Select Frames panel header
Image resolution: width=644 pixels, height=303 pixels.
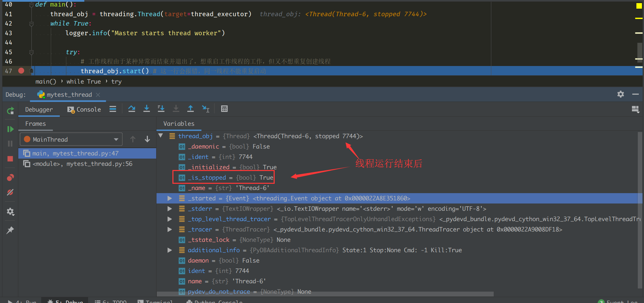coord(35,124)
